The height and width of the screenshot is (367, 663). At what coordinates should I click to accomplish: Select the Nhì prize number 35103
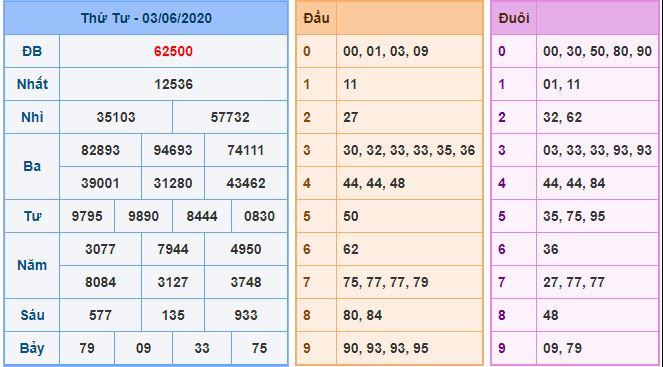point(116,117)
